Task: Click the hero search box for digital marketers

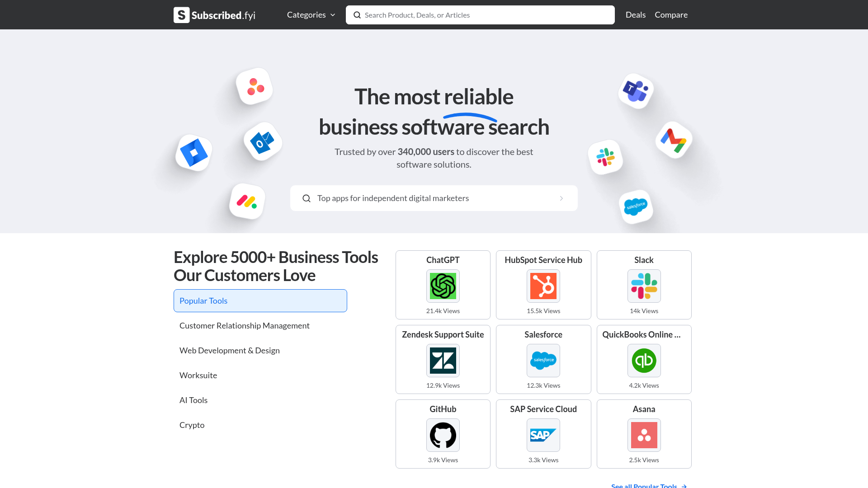Action: pos(434,198)
